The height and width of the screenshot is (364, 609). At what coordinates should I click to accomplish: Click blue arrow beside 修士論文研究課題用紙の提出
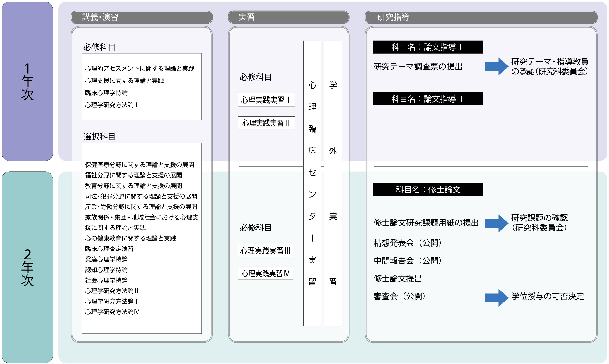(x=496, y=223)
